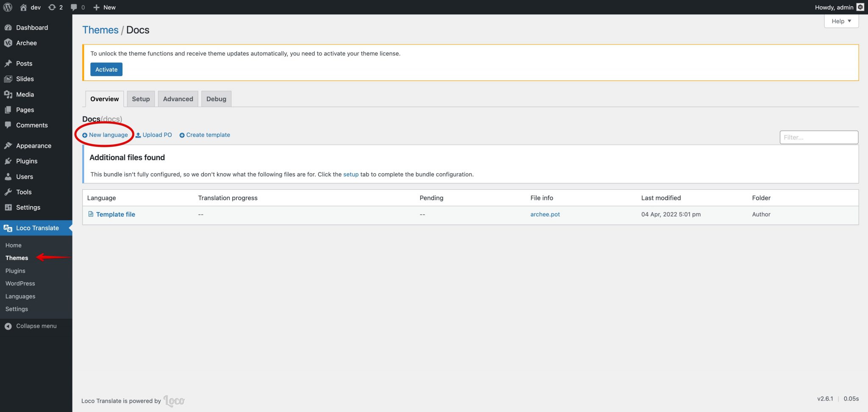Open Loco Translate Home submenu item
868x412 pixels.
[14, 245]
